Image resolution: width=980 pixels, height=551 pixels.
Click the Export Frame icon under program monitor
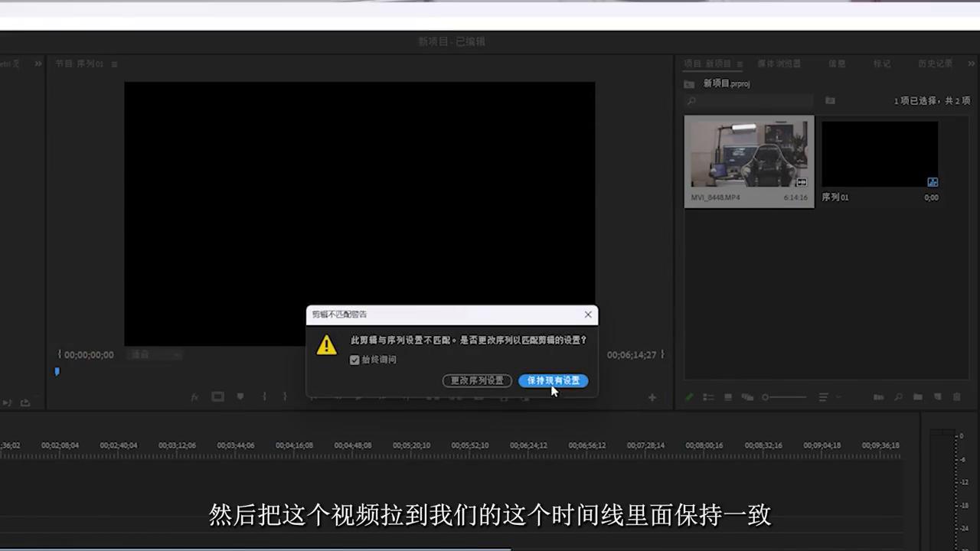[217, 396]
